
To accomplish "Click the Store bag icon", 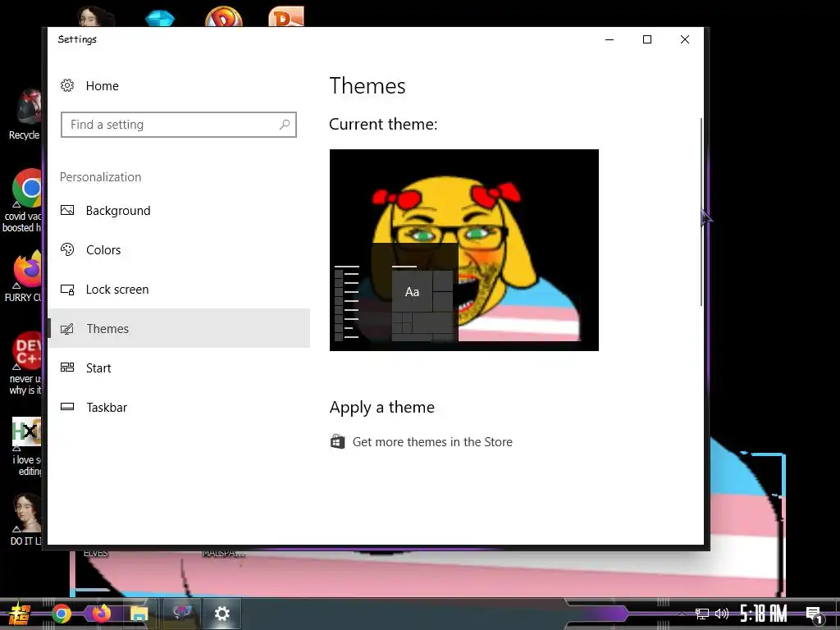I will (337, 441).
